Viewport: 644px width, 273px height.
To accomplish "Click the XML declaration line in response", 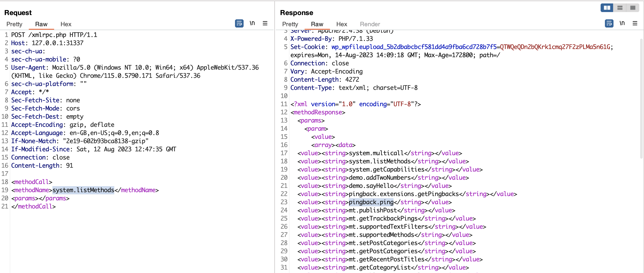I will (356, 104).
